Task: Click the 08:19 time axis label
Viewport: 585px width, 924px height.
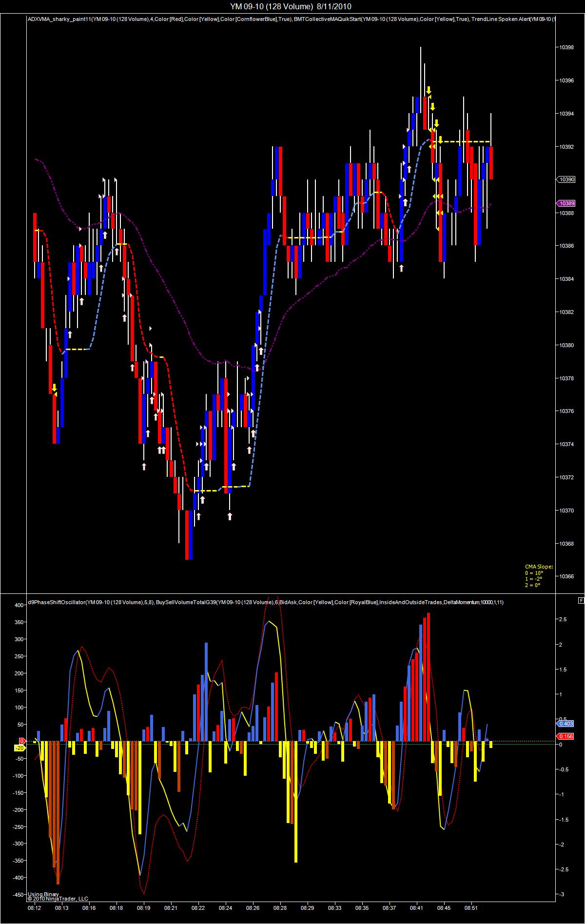Action: 143,908
